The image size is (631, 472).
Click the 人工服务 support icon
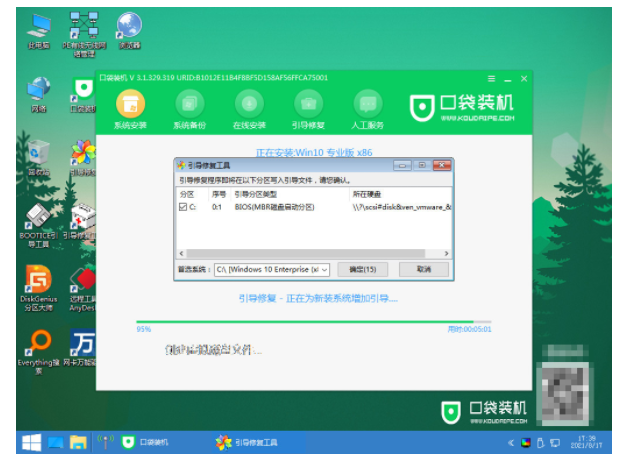[368, 104]
